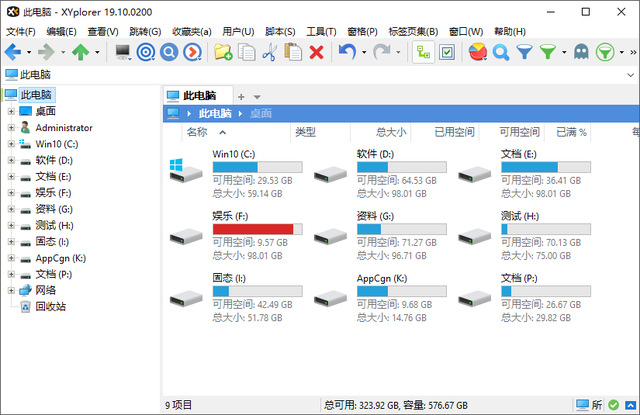The height and width of the screenshot is (415, 640).
Task: Select 回收站 in the tree
Action: pos(50,306)
